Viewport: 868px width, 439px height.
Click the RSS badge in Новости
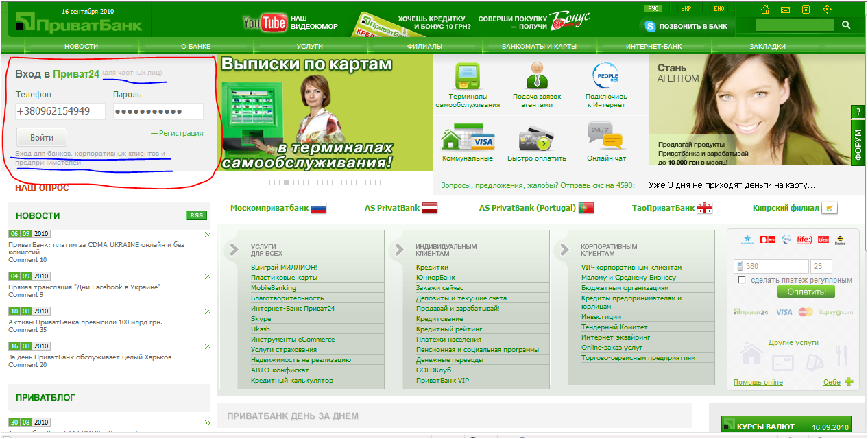coord(197,215)
